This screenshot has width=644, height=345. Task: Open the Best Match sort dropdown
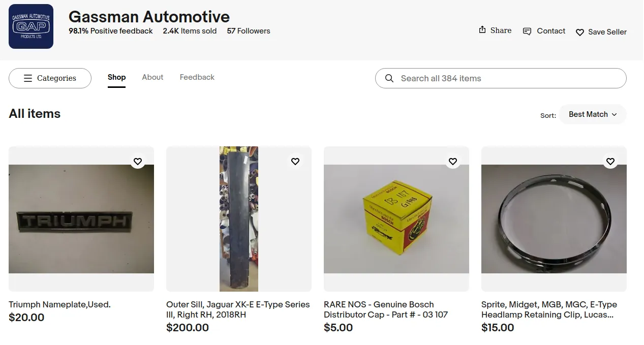point(593,114)
